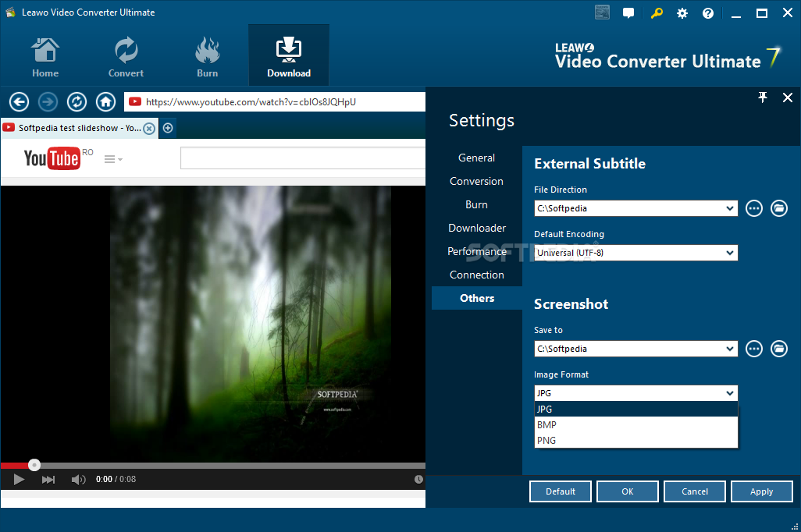Choose JPG from the format list

coord(636,409)
